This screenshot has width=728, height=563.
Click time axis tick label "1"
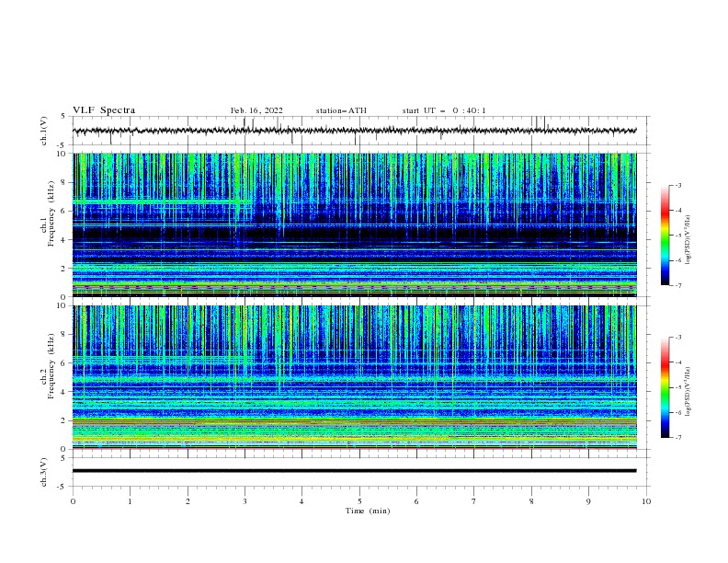[x=130, y=501]
